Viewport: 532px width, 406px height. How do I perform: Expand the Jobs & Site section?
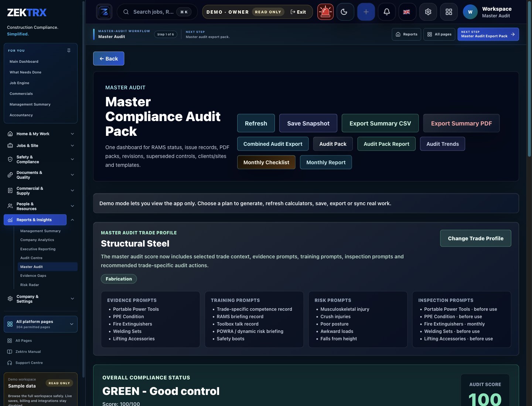click(x=72, y=146)
